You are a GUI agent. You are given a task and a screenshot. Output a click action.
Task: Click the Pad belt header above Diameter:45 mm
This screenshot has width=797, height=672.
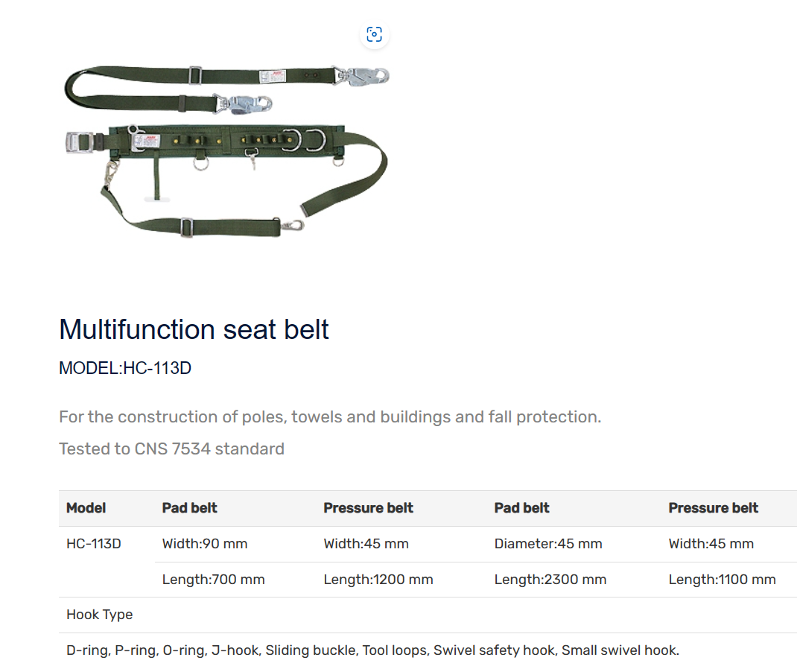[x=521, y=508]
